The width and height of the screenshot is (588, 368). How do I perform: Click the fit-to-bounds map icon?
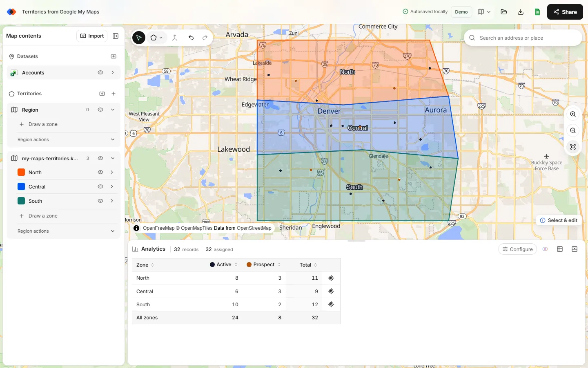tap(573, 147)
